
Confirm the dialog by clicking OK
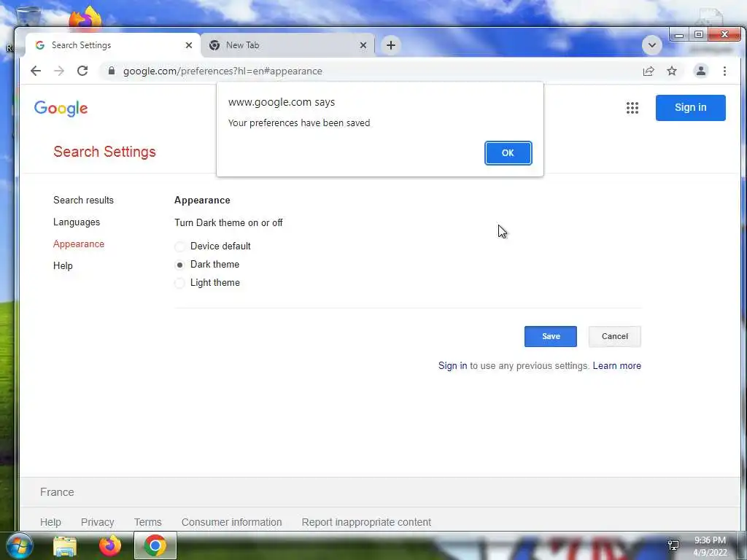pyautogui.click(x=508, y=153)
